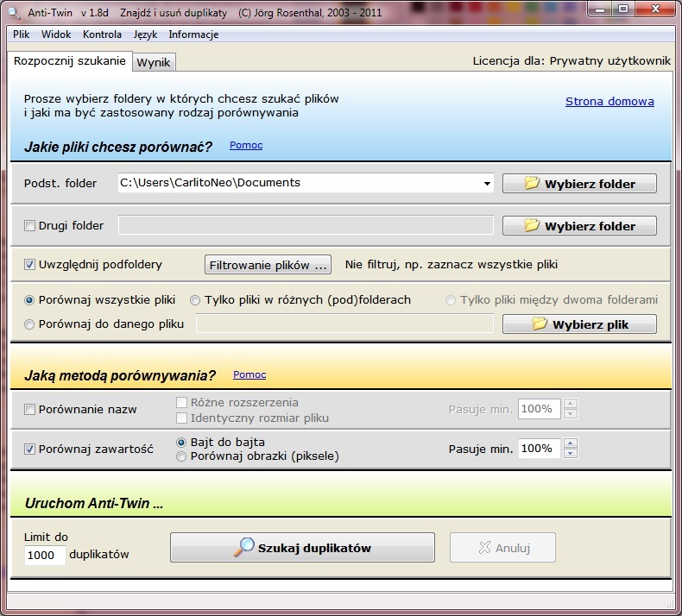Enable the Porównanie nazw checkbox
Screen dimensions: 682x616
(x=29, y=409)
